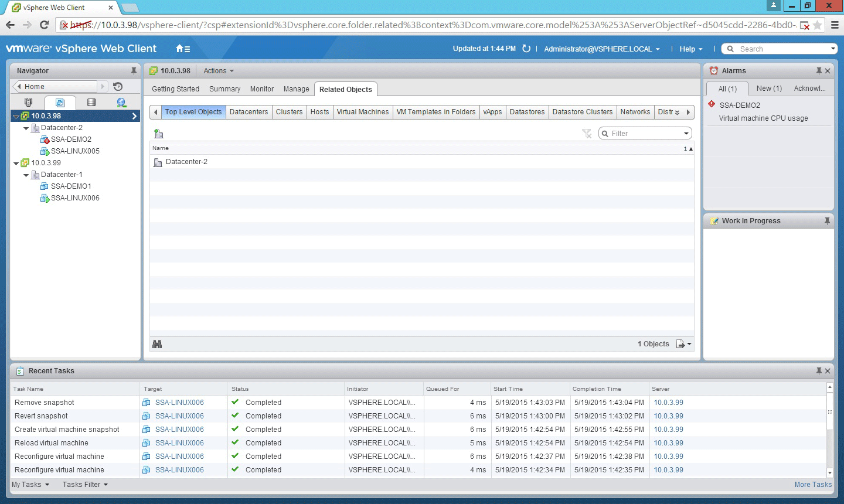Switch to Networking inventory icon
Image resolution: width=844 pixels, height=504 pixels.
[x=121, y=103]
